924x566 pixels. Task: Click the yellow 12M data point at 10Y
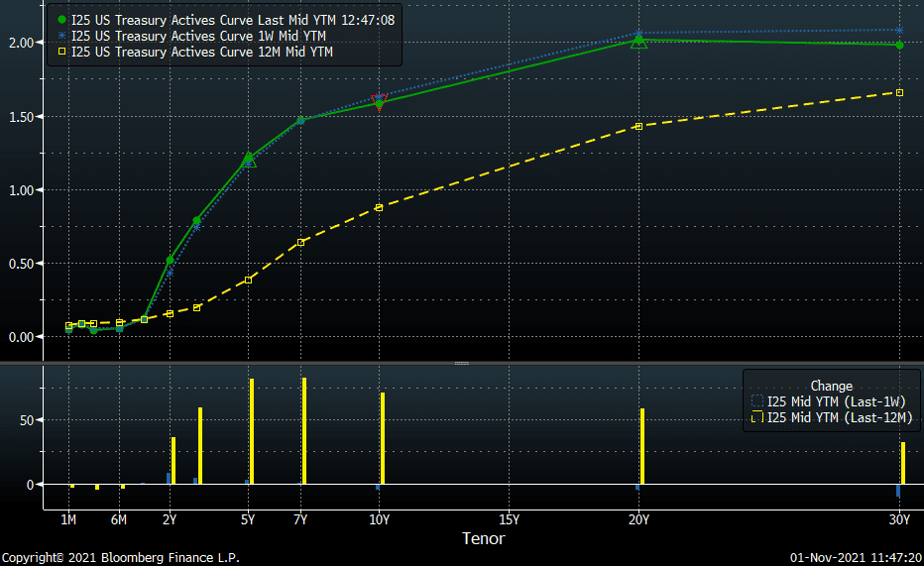[379, 208]
